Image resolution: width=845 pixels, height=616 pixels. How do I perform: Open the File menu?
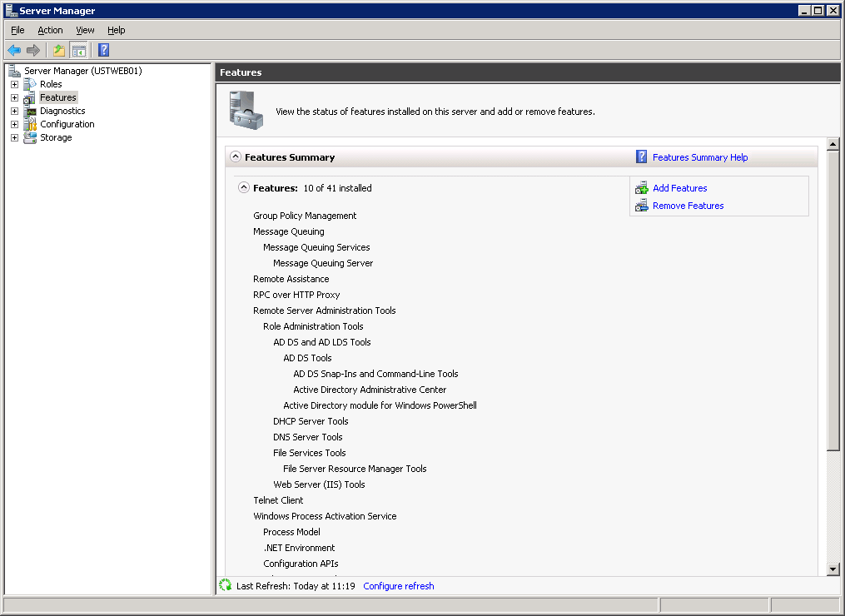click(17, 30)
